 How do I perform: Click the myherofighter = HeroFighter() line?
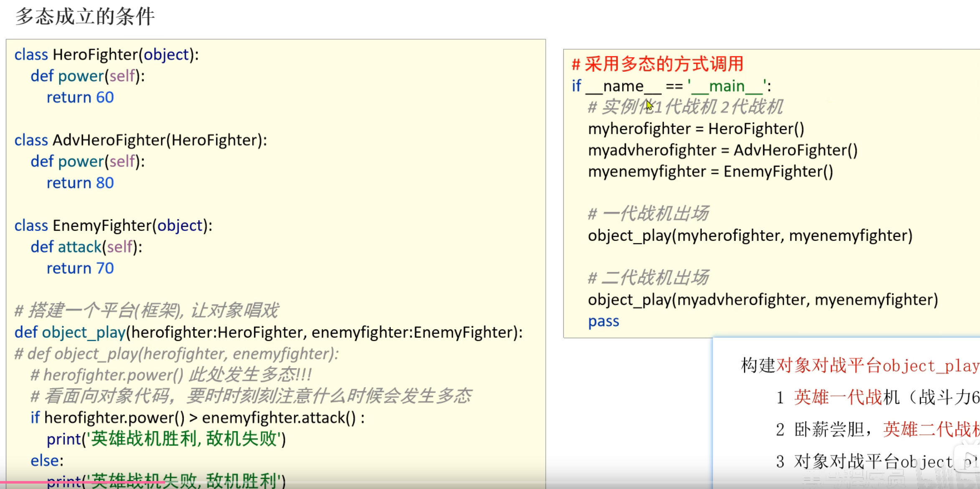[x=696, y=129]
